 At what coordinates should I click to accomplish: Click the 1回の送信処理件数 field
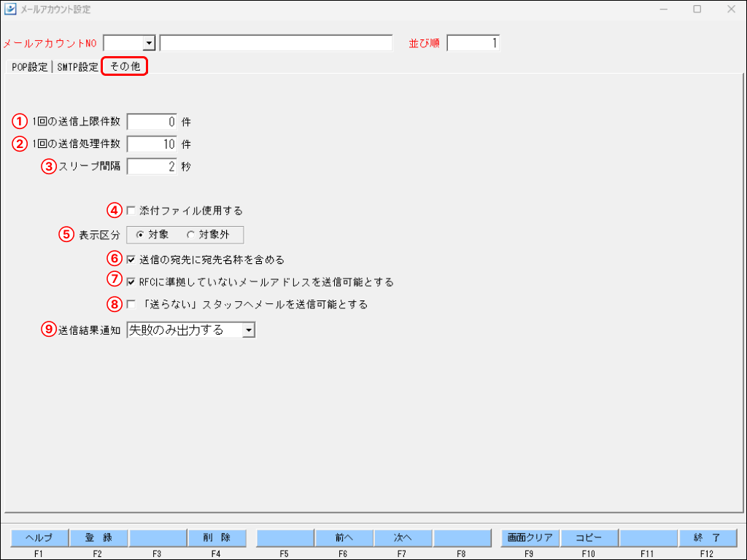(152, 144)
